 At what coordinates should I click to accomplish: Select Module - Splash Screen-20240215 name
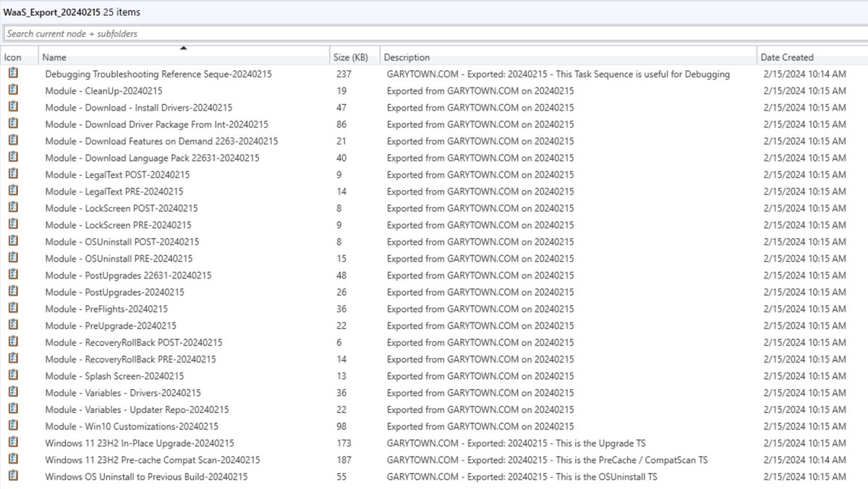tap(114, 376)
